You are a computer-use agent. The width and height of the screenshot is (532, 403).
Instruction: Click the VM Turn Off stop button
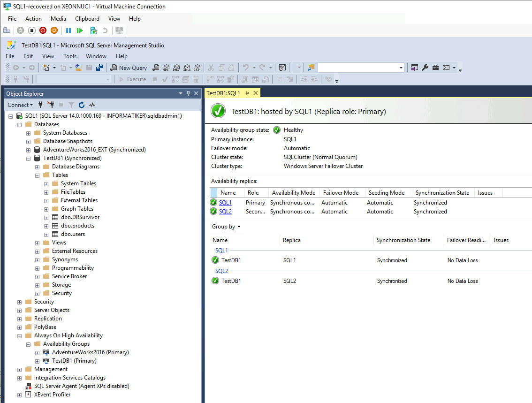[x=31, y=30]
